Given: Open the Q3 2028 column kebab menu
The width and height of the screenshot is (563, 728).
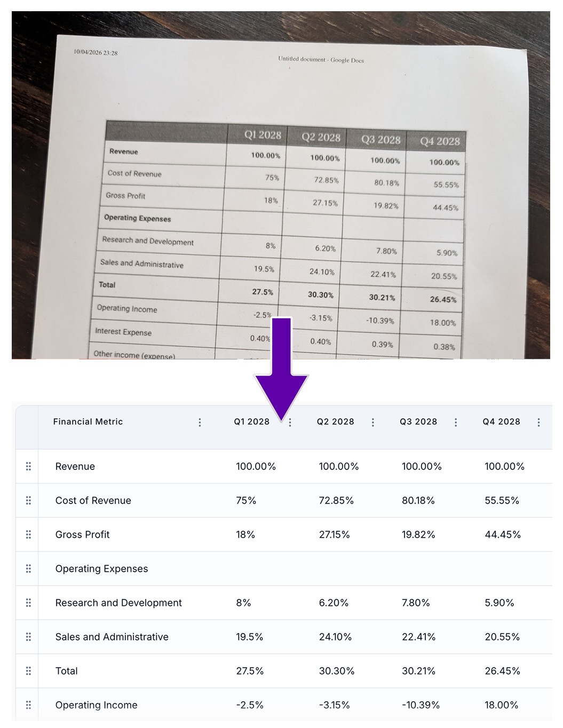Looking at the screenshot, I should tap(456, 422).
